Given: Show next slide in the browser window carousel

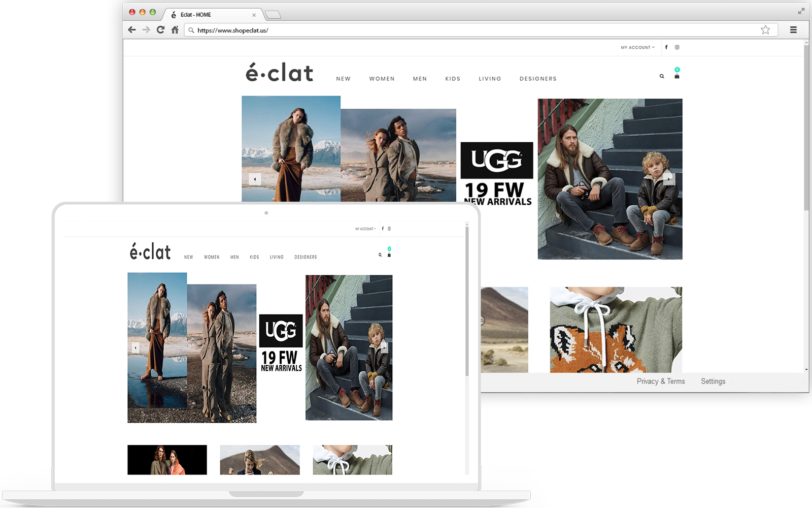Looking at the screenshot, I should coord(669,178).
